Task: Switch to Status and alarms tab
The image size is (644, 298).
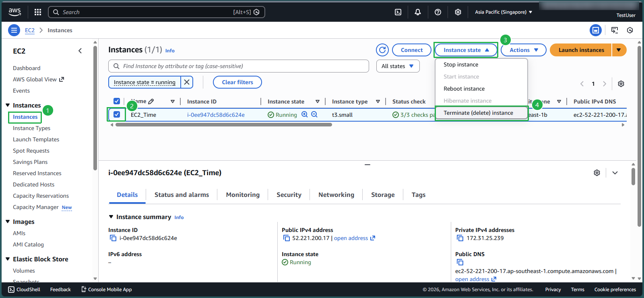Action: [182, 195]
